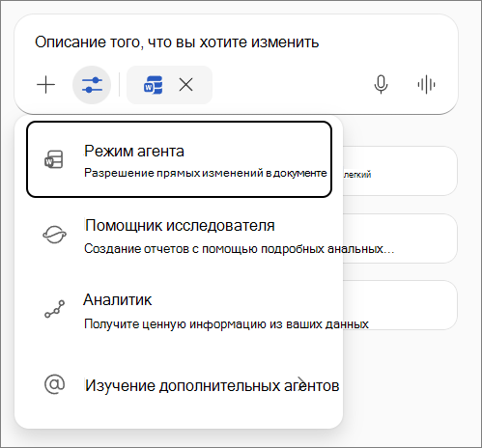The height and width of the screenshot is (448, 482).
Task: Click the planet icon beside Помощник исследователя
Action: (54, 235)
